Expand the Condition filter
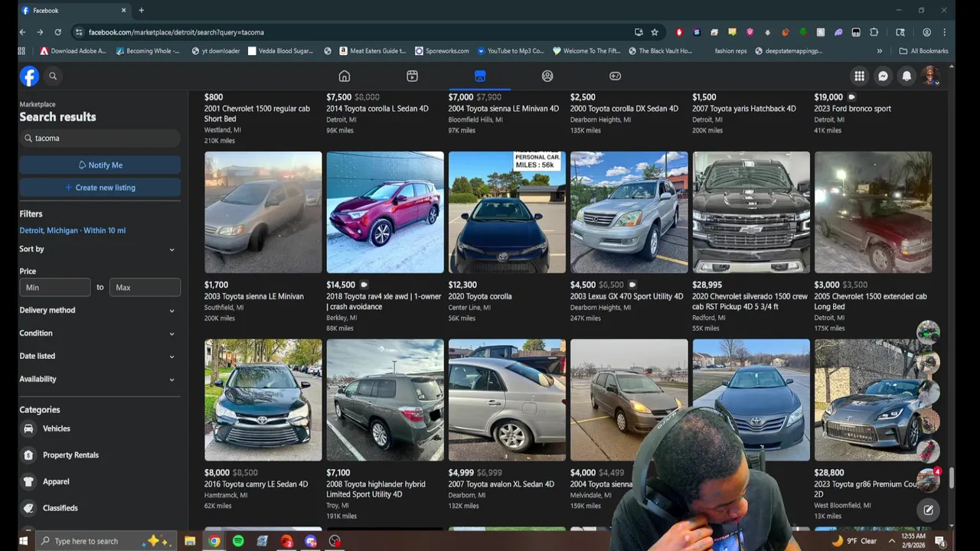This screenshot has width=980, height=551. tap(98, 333)
